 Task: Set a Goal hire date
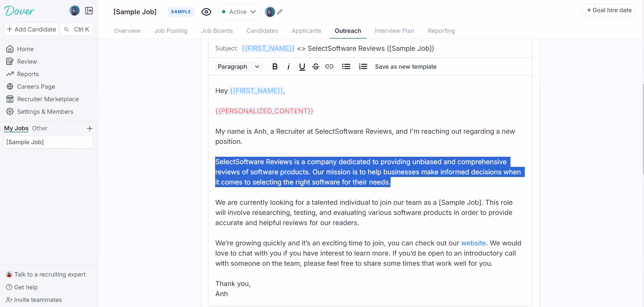[609, 10]
